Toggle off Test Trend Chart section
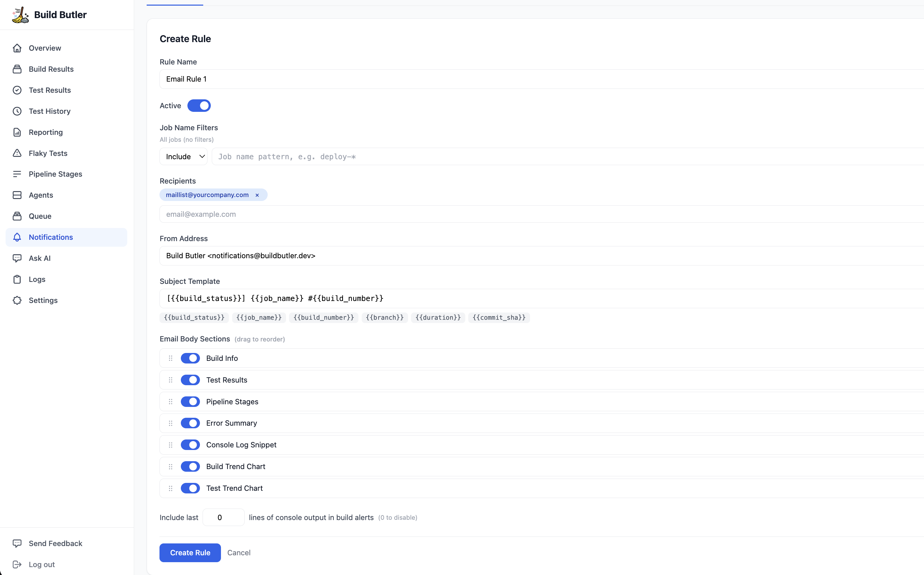Image resolution: width=924 pixels, height=575 pixels. pyautogui.click(x=190, y=488)
